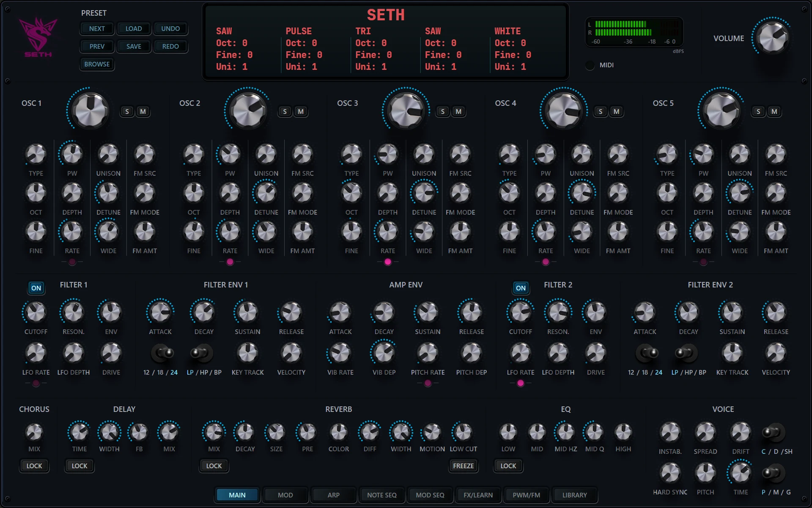Image resolution: width=812 pixels, height=508 pixels.
Task: Toggle Filter 2 ON button
Action: click(x=521, y=288)
